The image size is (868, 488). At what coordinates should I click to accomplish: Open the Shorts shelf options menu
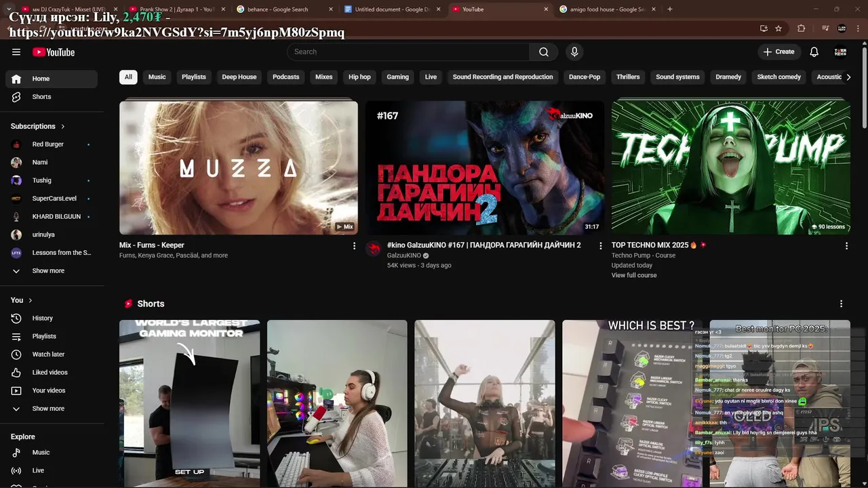[841, 304]
